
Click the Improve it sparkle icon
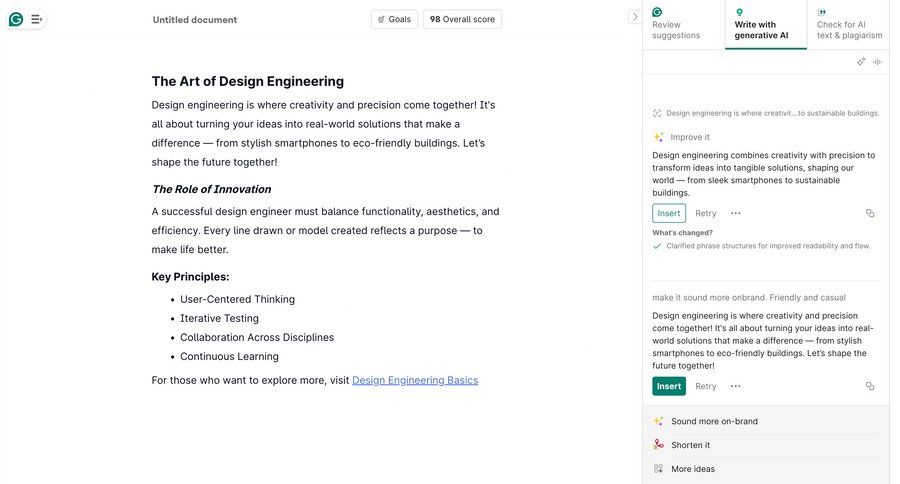click(658, 137)
